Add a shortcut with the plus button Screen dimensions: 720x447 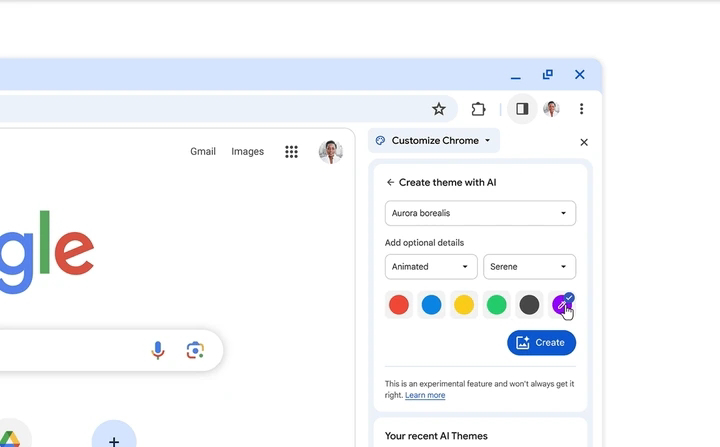[114, 439]
